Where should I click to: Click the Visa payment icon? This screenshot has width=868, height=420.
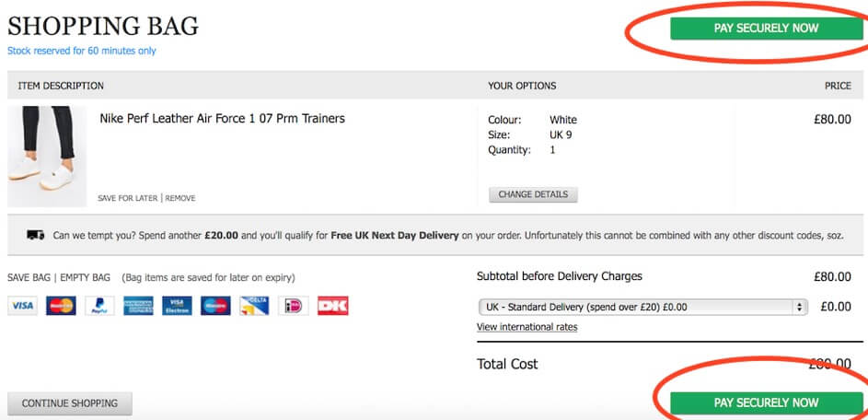(22, 306)
